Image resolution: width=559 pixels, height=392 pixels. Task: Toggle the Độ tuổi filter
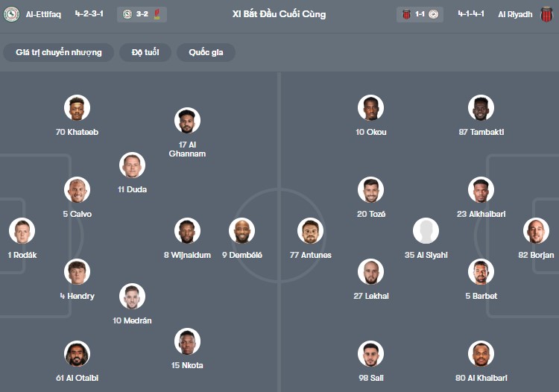(x=145, y=52)
